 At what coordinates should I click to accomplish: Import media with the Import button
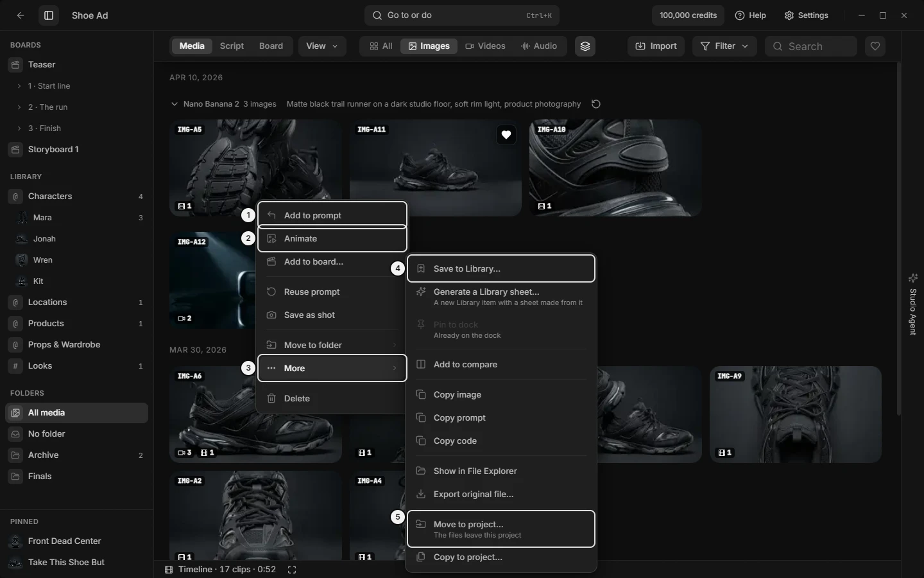656,46
